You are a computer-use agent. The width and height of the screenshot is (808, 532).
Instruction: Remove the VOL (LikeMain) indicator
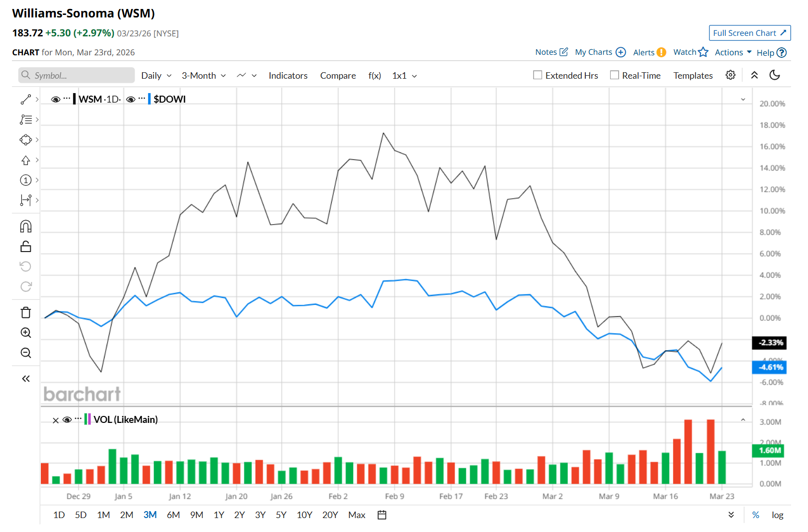point(56,420)
